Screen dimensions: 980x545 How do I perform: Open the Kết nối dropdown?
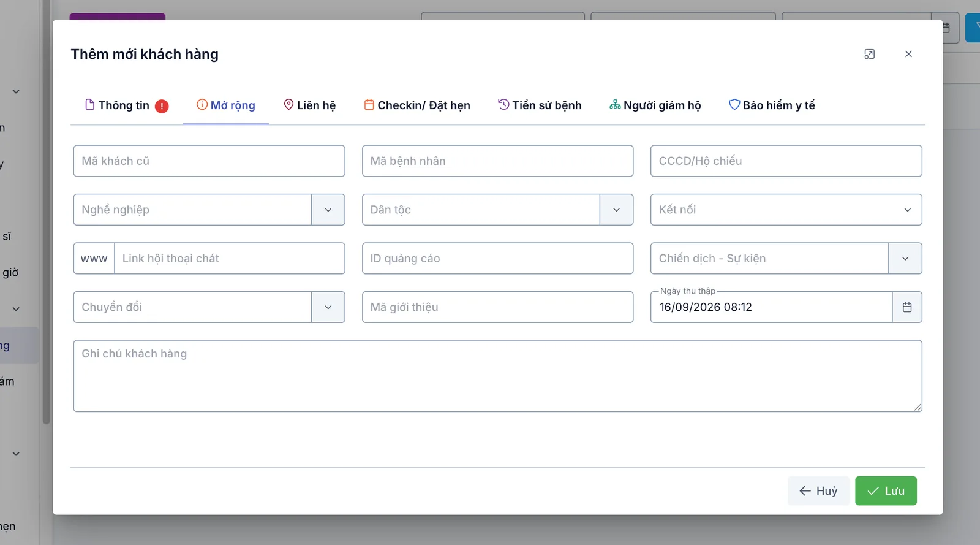point(786,210)
